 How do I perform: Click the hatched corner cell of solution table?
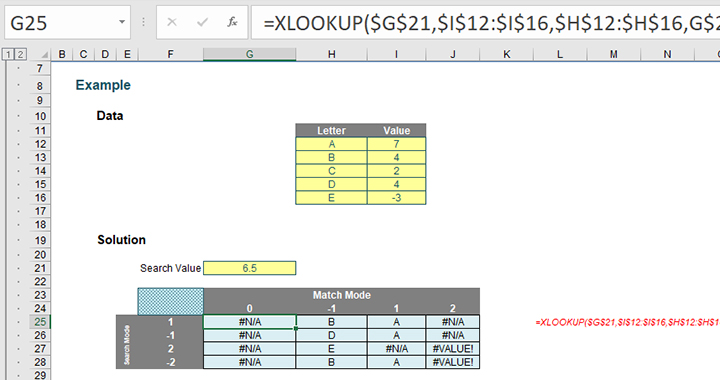click(x=170, y=302)
